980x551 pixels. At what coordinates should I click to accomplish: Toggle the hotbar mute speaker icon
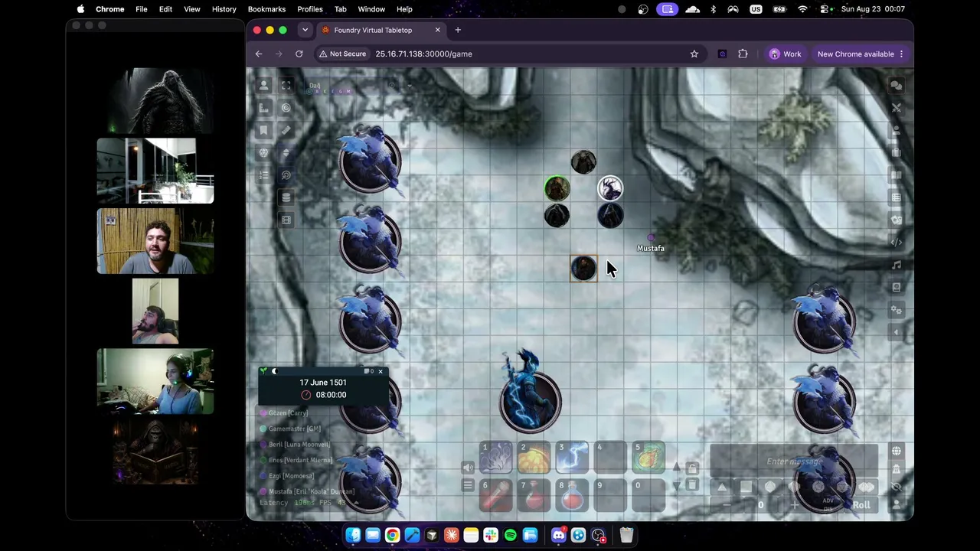(x=468, y=468)
